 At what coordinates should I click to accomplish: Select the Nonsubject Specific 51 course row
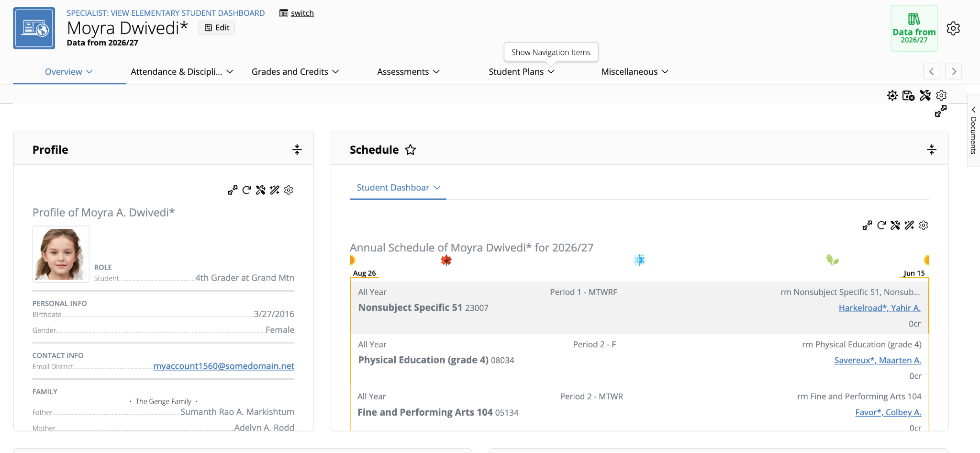click(639, 307)
